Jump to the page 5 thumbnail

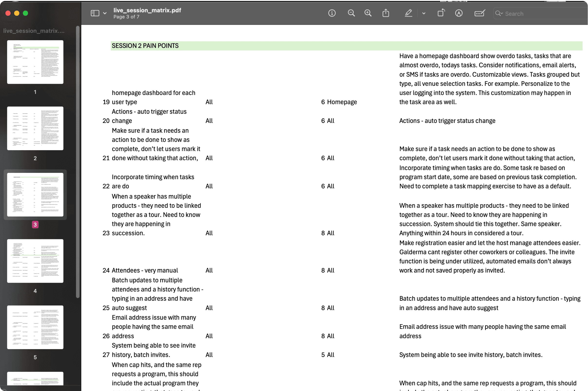click(x=35, y=327)
